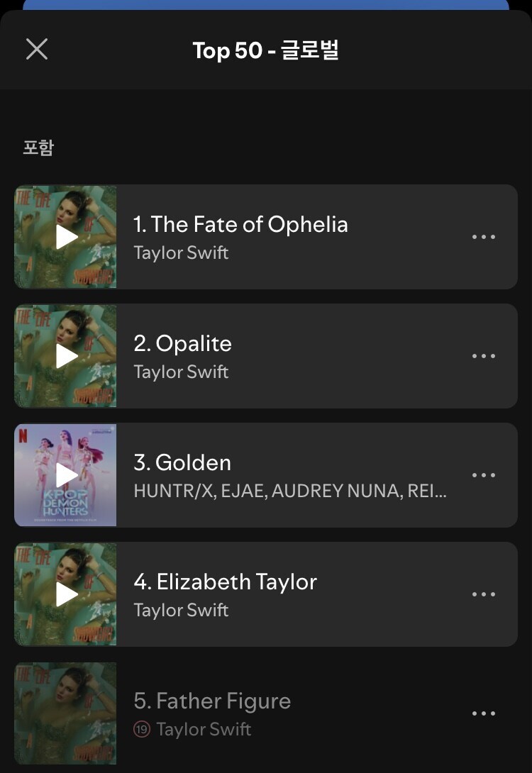Screen dimensions: 532x773
Task: Select the Elizabeth Taylor song title
Action: (x=225, y=582)
